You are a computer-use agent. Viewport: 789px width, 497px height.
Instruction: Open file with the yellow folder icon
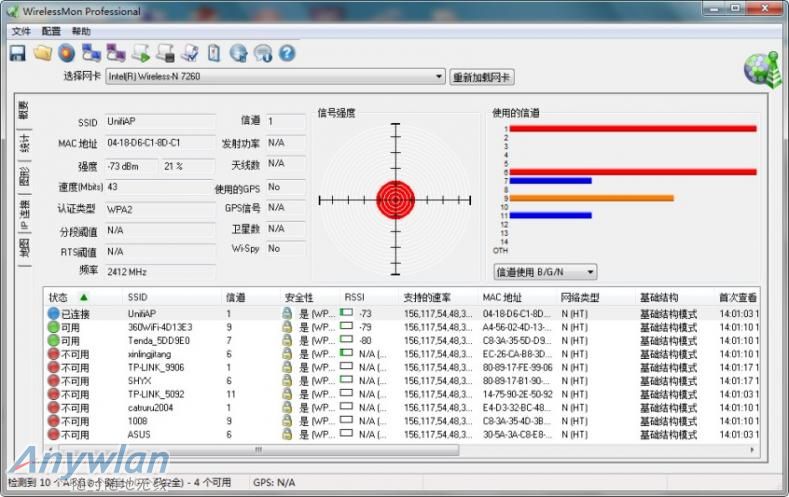[42, 53]
